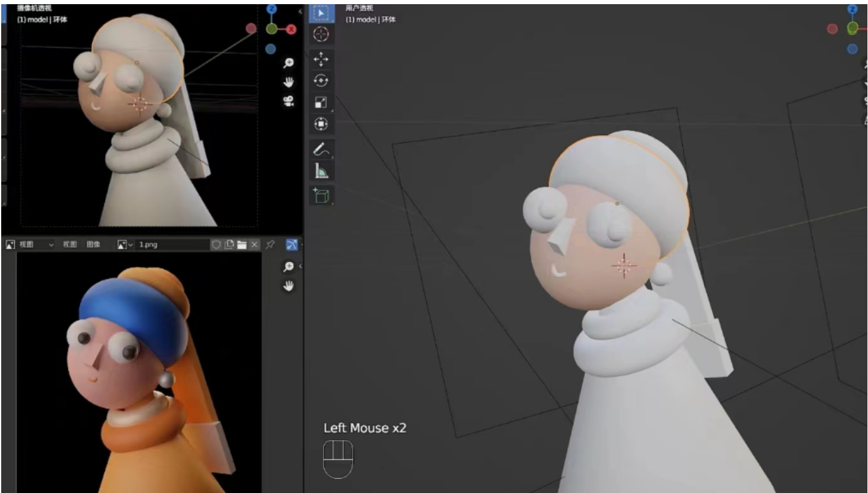Click green Y axis on camera viewport gizmo
The height and width of the screenshot is (493, 868).
pos(271,29)
